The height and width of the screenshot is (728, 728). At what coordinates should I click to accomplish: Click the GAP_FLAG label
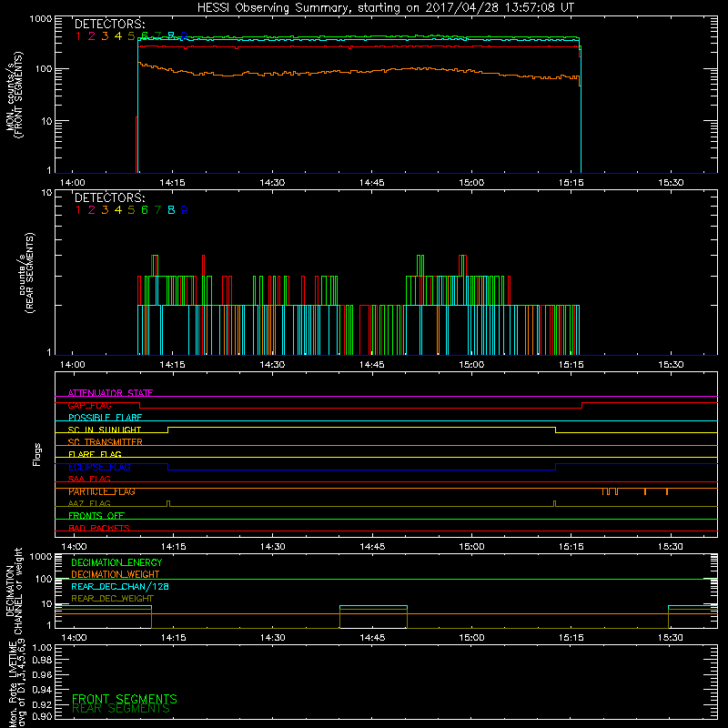pos(89,405)
